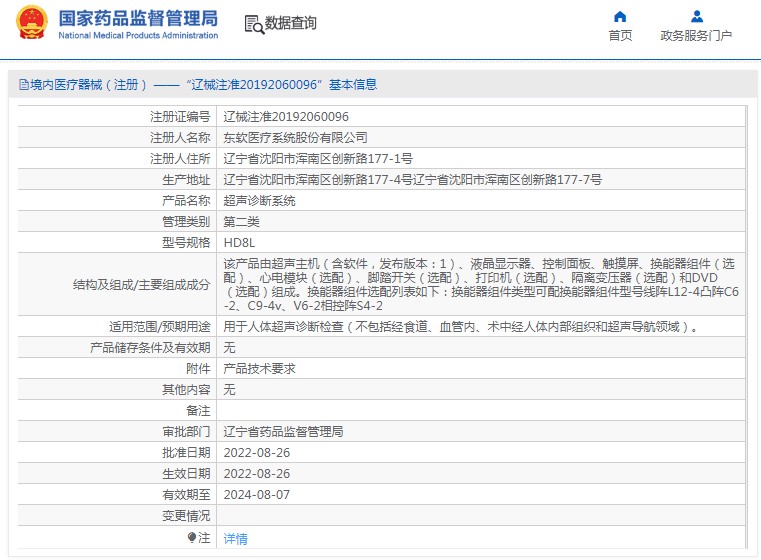
Task: Click the national emblem logo
Action: point(31,24)
